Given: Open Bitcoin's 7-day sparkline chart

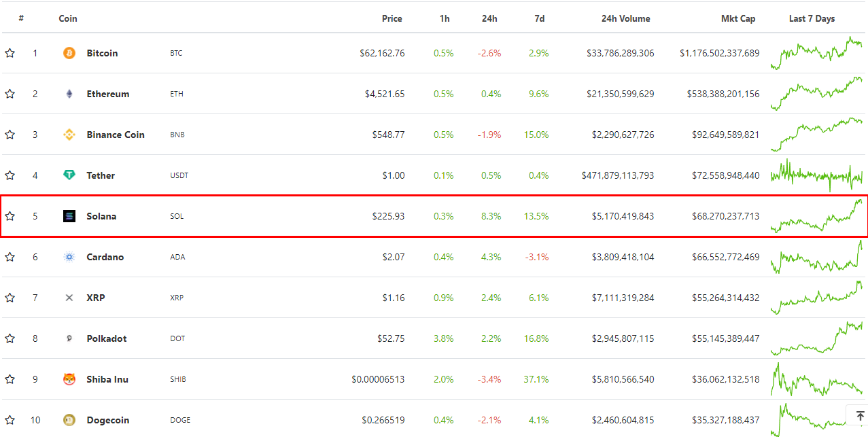Looking at the screenshot, I should point(816,53).
